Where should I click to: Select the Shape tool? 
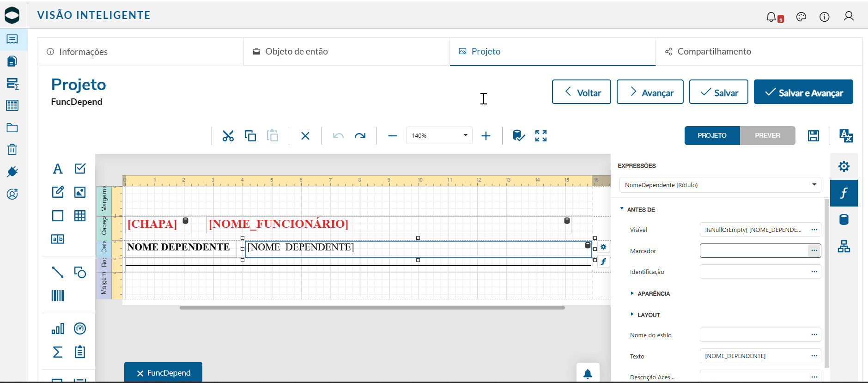point(80,272)
